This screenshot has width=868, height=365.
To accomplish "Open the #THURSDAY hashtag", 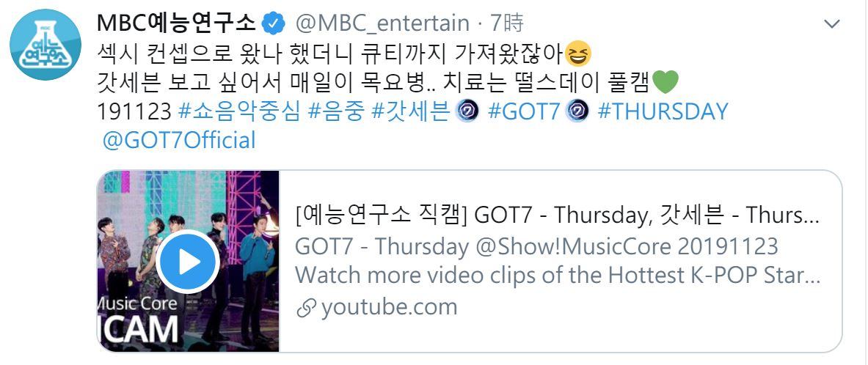I will pos(663,111).
